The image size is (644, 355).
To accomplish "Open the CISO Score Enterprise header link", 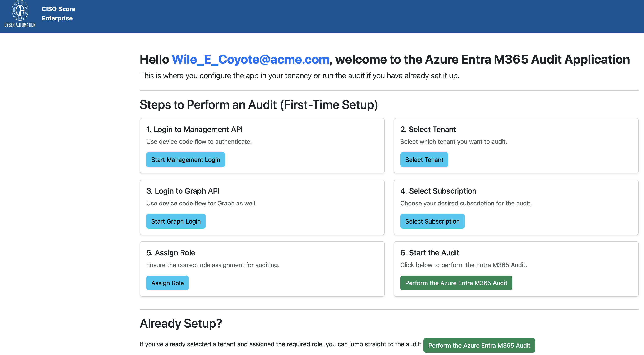I will tap(59, 13).
